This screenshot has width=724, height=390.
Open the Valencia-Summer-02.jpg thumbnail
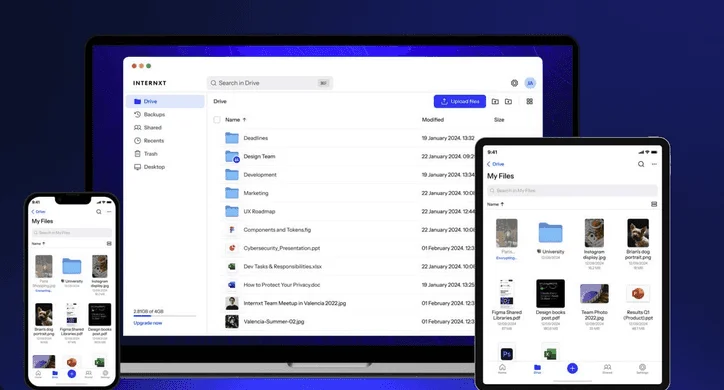click(232, 322)
